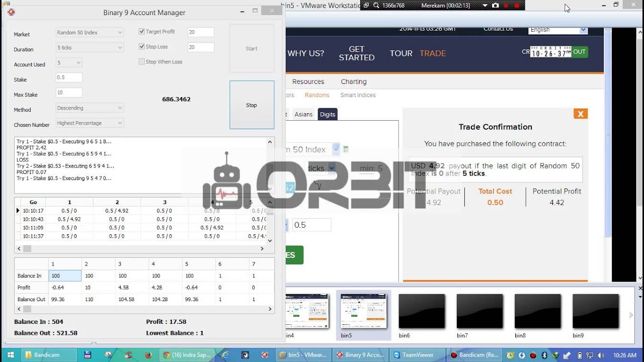Image resolution: width=644 pixels, height=362 pixels.
Task: Switch to the Asians tab
Action: coord(303,114)
